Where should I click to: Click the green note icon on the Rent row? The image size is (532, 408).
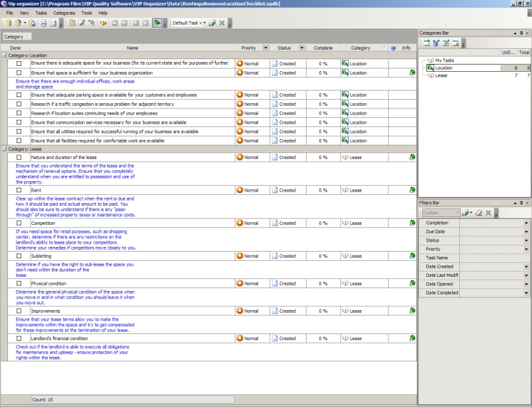412,190
